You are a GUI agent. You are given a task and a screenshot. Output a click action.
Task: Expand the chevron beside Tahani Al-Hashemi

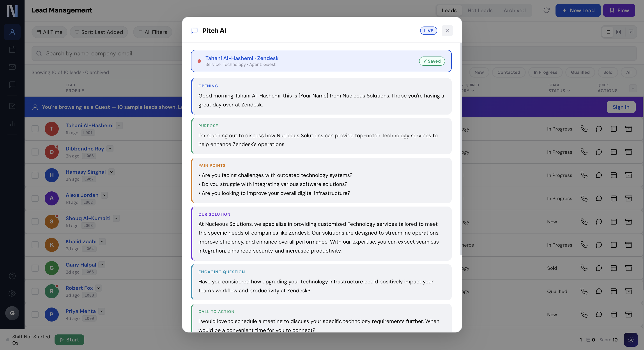(120, 126)
